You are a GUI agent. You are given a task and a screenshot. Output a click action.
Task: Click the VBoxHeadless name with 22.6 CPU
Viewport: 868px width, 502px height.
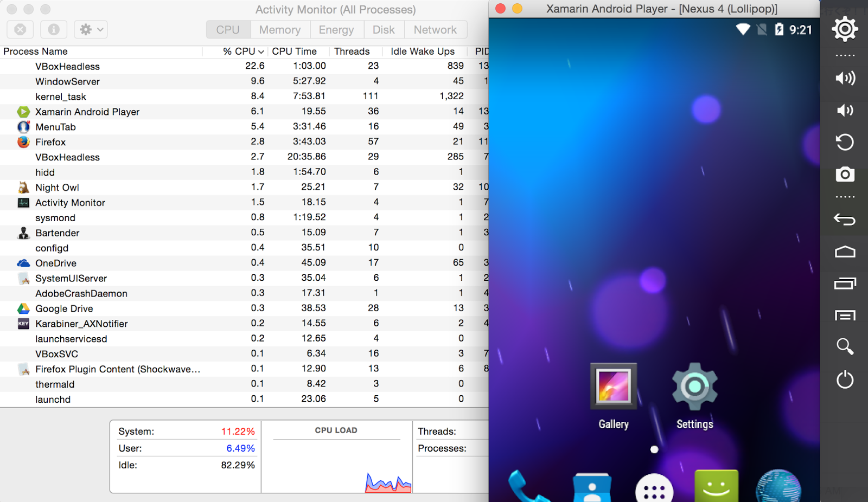click(x=67, y=67)
